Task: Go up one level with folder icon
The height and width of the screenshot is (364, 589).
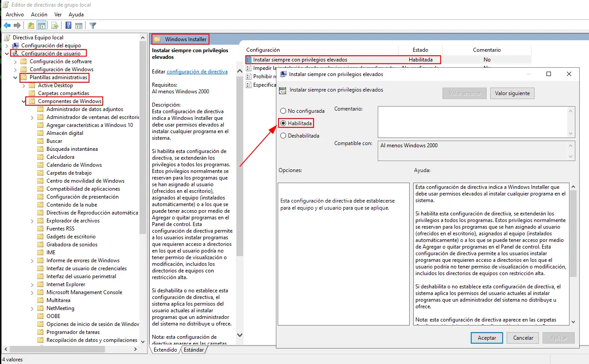Action: [31, 25]
